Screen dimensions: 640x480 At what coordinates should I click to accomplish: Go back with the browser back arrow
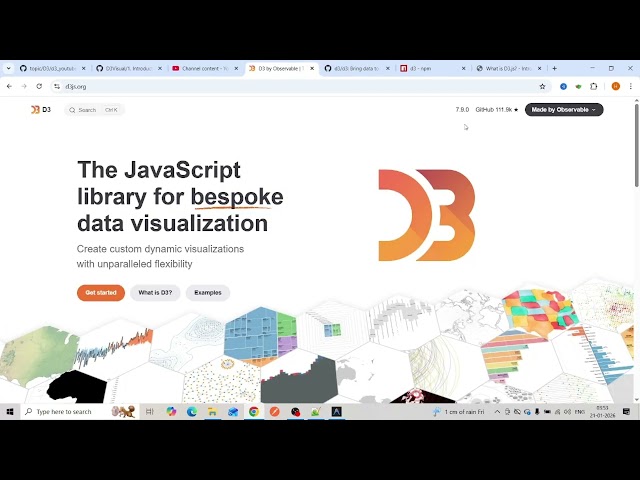pyautogui.click(x=9, y=86)
